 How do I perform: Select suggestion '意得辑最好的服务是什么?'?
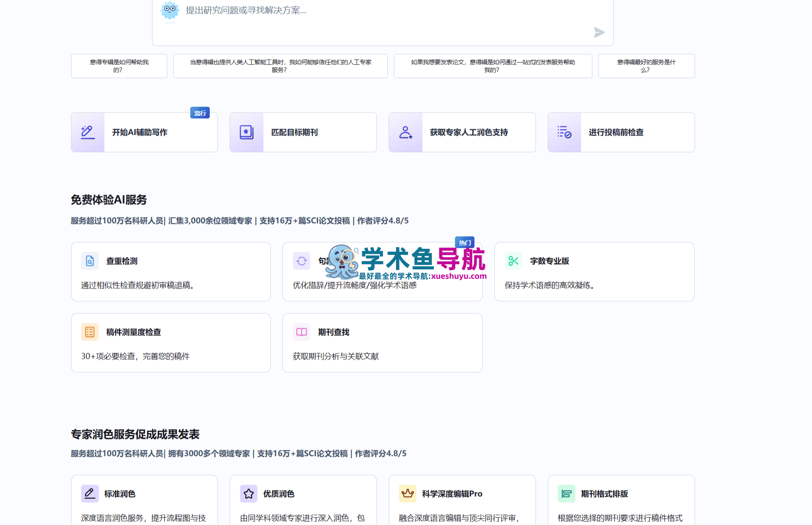point(646,66)
